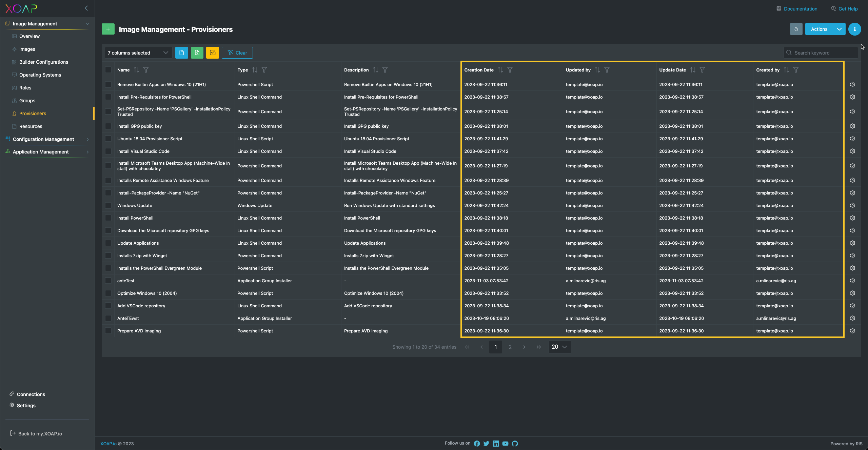Sort by Name column arrows

136,70
